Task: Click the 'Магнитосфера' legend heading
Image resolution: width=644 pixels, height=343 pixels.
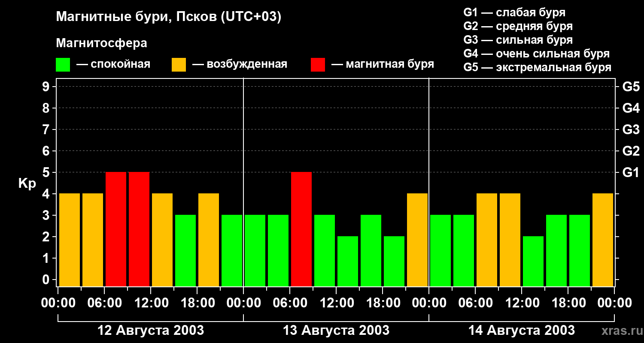Action: click(101, 43)
